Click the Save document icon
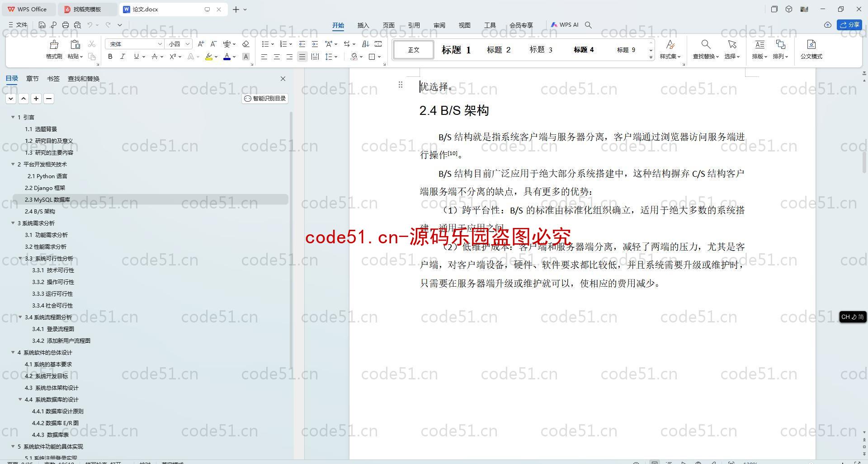 pyautogui.click(x=42, y=25)
